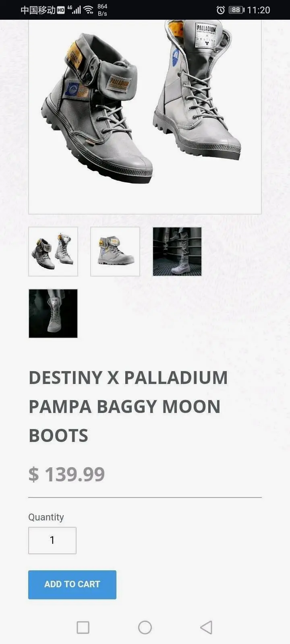Tap the Android home circle icon

click(145, 627)
